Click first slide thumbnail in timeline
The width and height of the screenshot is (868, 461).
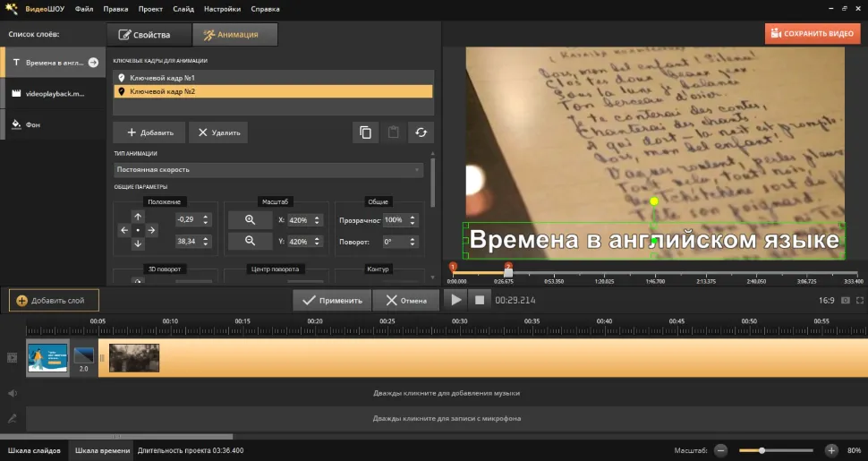pyautogui.click(x=47, y=358)
